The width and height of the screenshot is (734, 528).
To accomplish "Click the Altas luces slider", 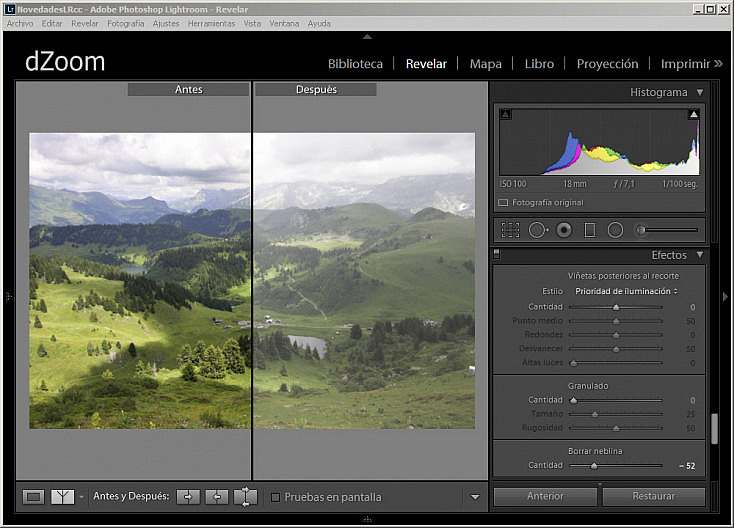I will 616,363.
